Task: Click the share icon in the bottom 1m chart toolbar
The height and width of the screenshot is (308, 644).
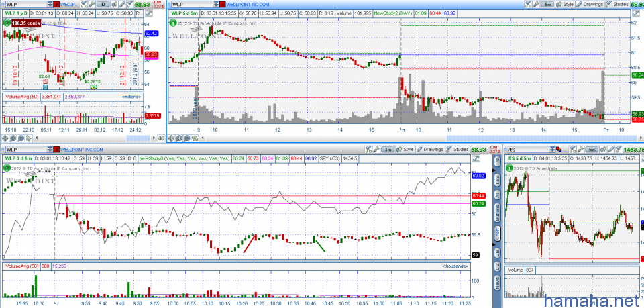Action: coord(368,149)
